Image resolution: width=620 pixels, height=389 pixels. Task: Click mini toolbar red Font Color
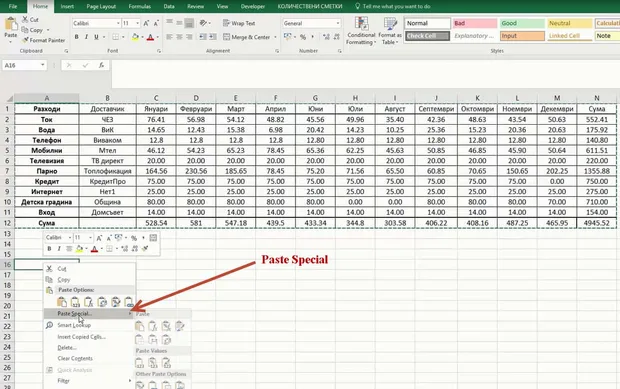[95, 249]
